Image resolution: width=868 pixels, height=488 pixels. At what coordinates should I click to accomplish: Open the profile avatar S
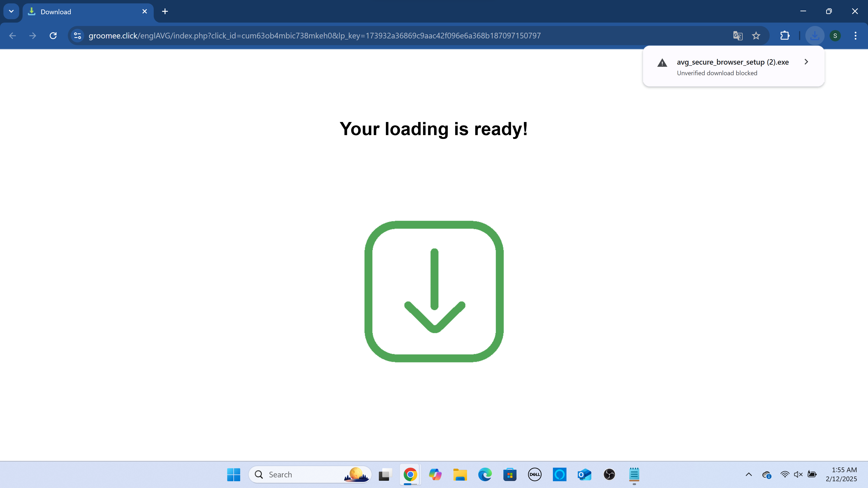click(835, 36)
